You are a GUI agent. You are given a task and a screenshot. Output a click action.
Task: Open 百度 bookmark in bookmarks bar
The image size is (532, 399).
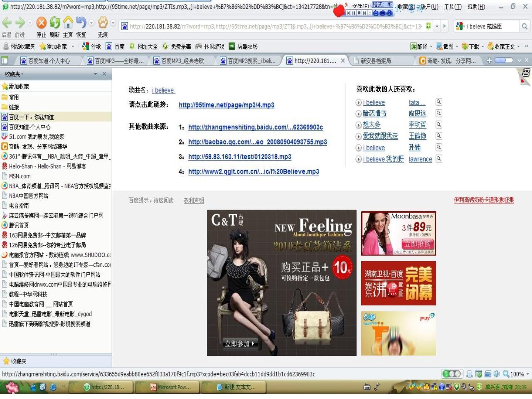pos(115,47)
